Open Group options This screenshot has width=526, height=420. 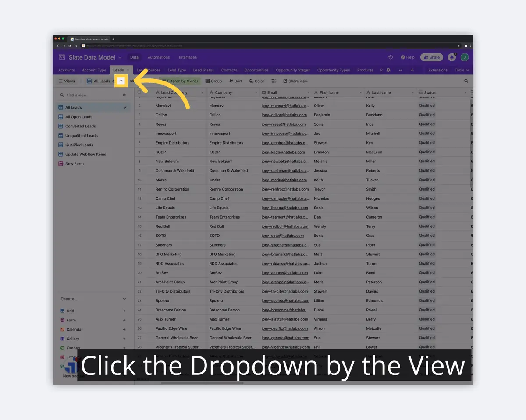(x=213, y=81)
